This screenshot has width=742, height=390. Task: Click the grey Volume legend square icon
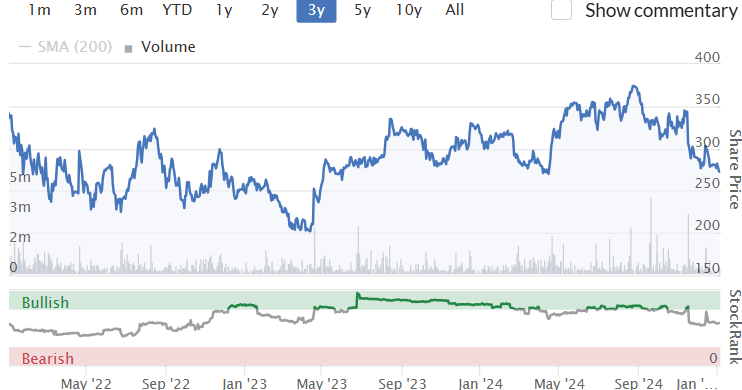tap(128, 48)
